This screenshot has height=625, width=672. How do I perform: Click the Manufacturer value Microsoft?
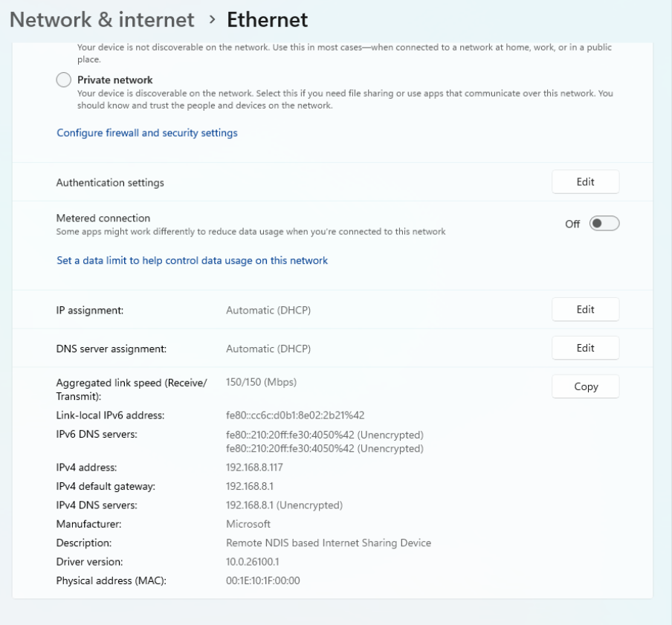coord(248,524)
